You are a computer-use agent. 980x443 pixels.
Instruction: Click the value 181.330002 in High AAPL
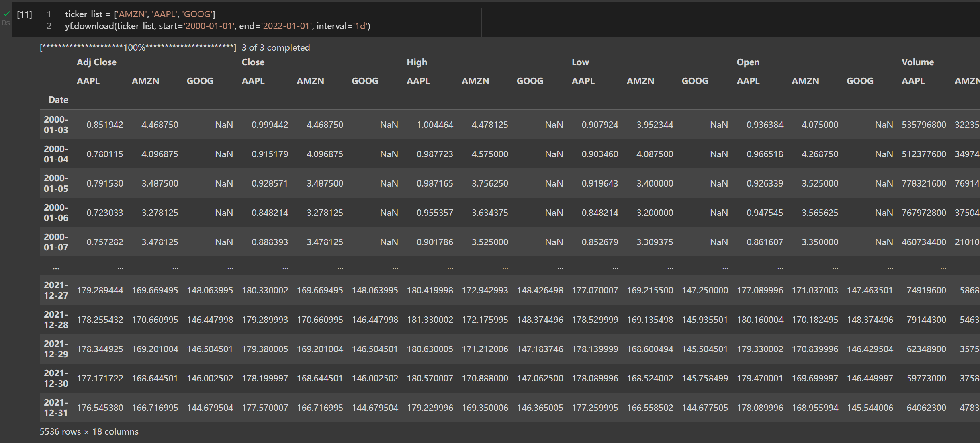430,320
